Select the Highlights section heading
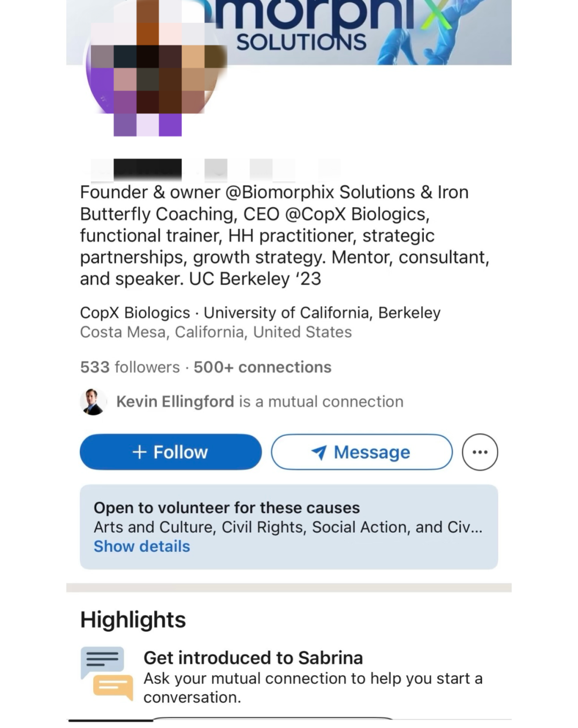Viewport: 578px width, 728px height. [x=133, y=620]
